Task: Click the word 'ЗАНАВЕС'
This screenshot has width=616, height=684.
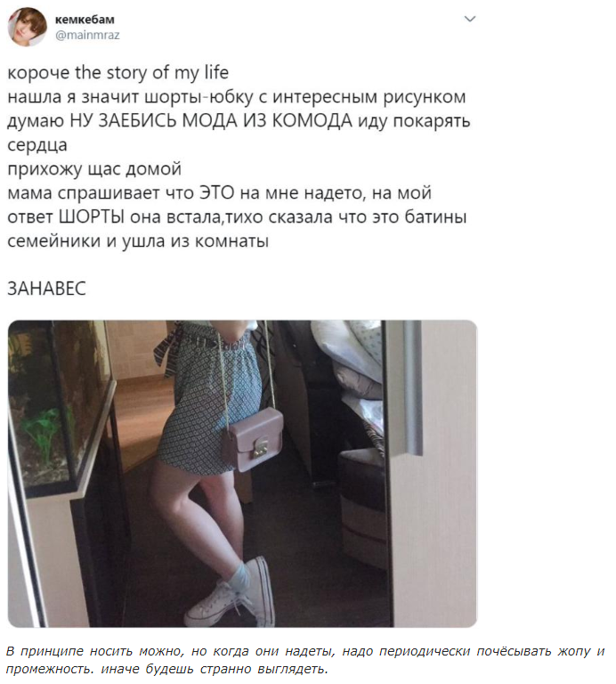Action: click(46, 289)
